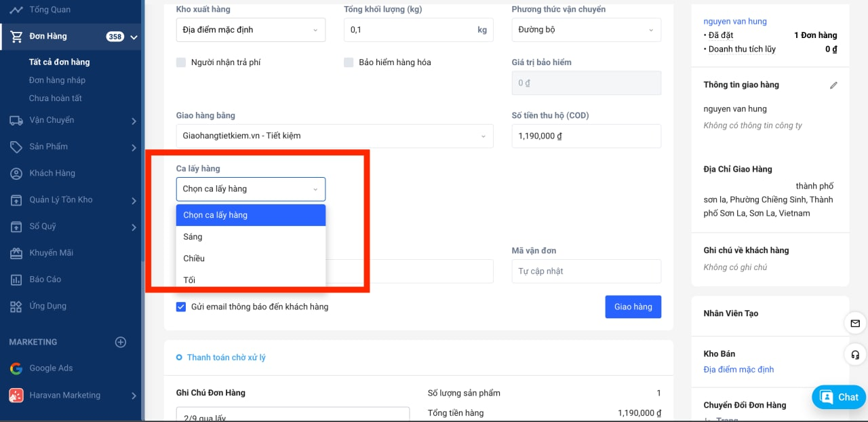Expand the Giao hàng bằng dropdown
Viewport: 868px width, 422px height.
[334, 136]
